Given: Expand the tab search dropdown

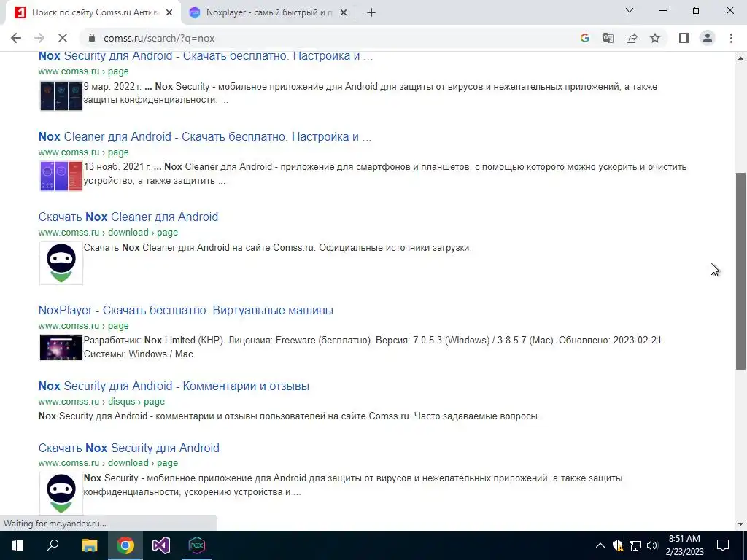Looking at the screenshot, I should [x=630, y=10].
